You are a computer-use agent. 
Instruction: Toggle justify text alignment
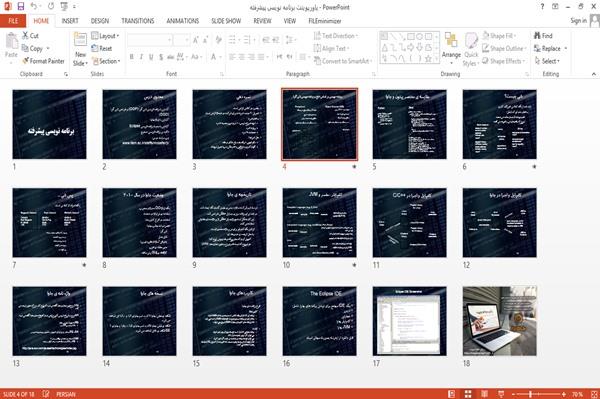261,57
